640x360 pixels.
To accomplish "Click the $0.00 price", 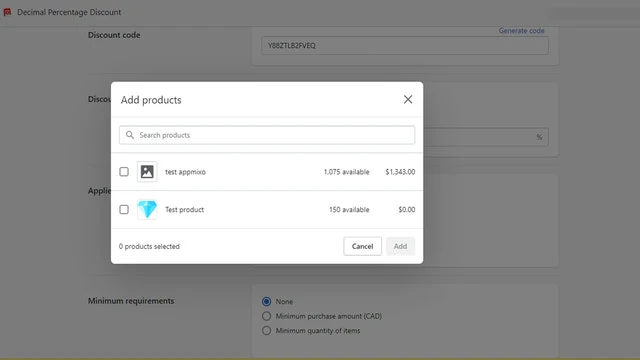I will point(407,209).
